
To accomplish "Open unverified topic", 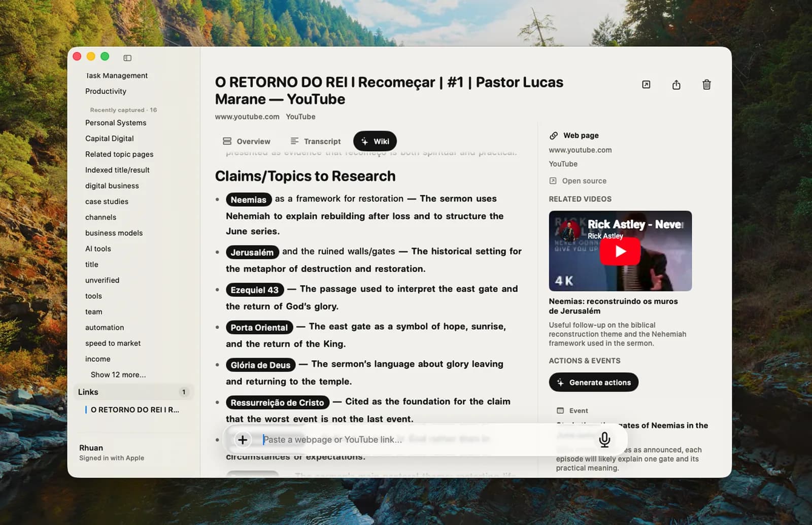I will point(102,280).
